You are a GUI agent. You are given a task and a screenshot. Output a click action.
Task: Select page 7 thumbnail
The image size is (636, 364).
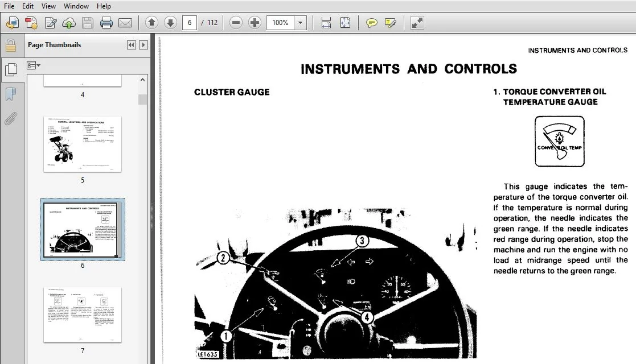[83, 315]
